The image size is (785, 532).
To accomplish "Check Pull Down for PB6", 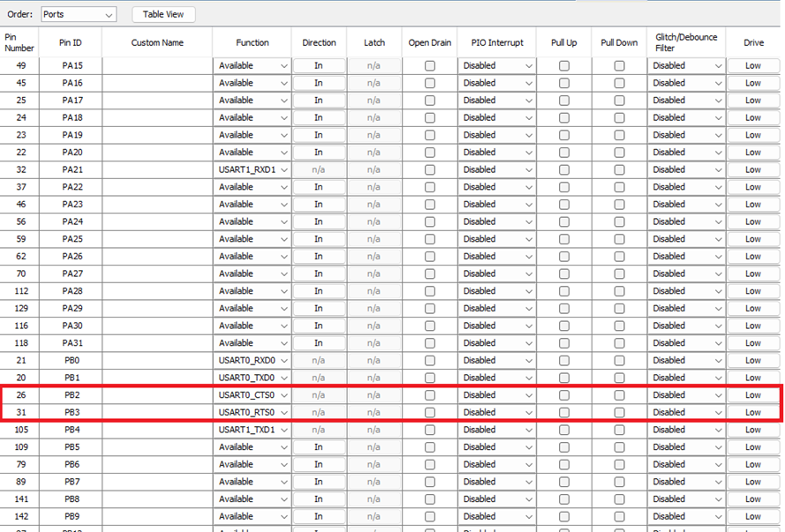I will point(619,464).
